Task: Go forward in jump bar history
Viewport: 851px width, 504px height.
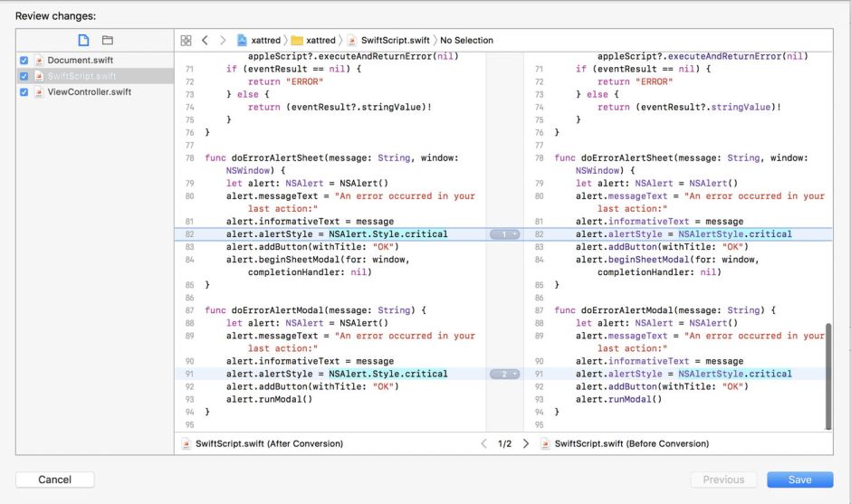Action: pos(223,41)
